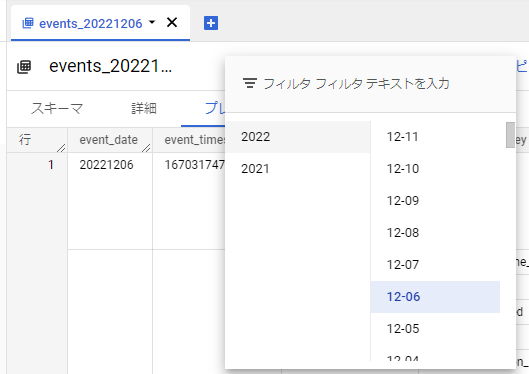Screen dimensions: 529x374
Task: Choose date 12-07
Action: tap(435, 265)
